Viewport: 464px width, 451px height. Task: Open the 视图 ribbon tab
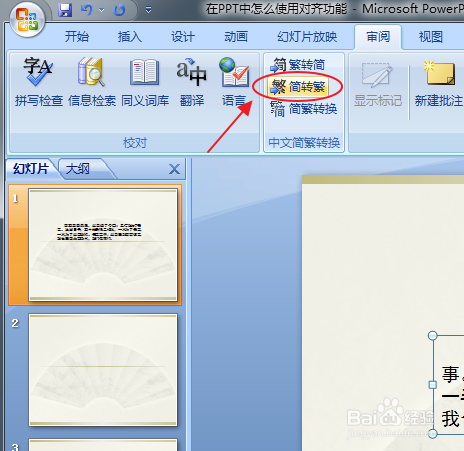click(x=431, y=37)
